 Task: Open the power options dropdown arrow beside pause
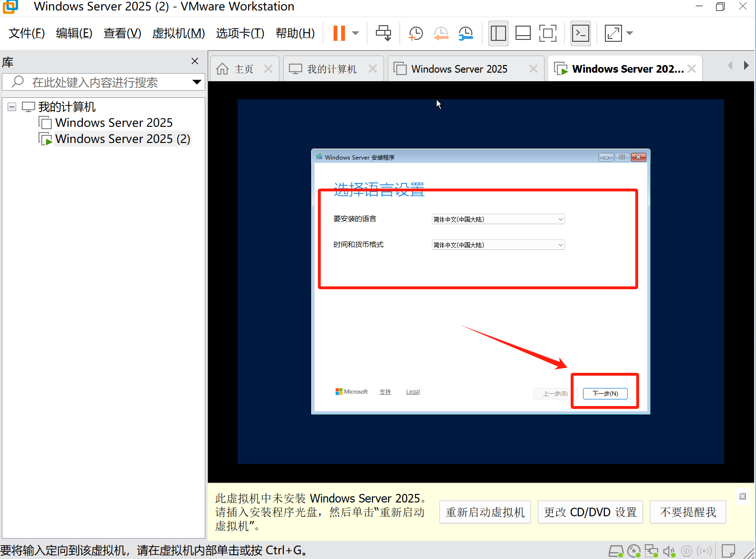[355, 33]
